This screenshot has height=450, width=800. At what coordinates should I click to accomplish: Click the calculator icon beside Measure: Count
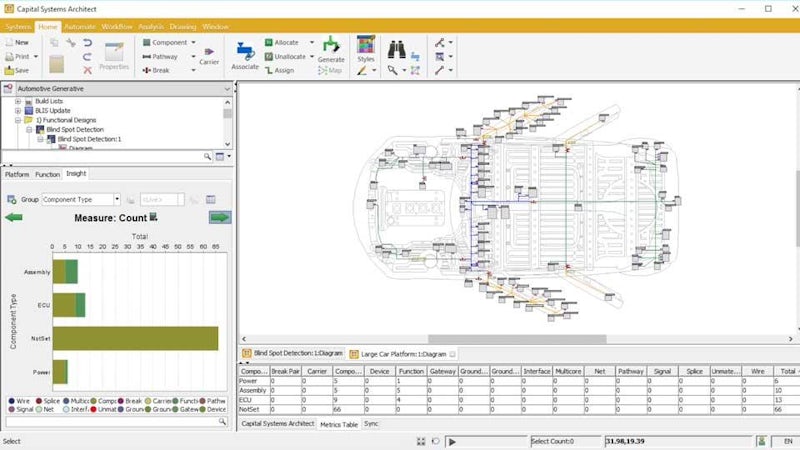pyautogui.click(x=154, y=217)
